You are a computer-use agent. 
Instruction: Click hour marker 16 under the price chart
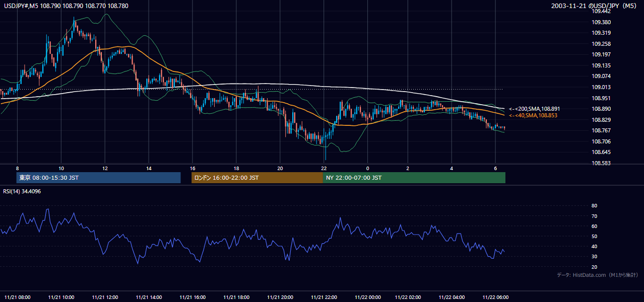pyautogui.click(x=192, y=168)
